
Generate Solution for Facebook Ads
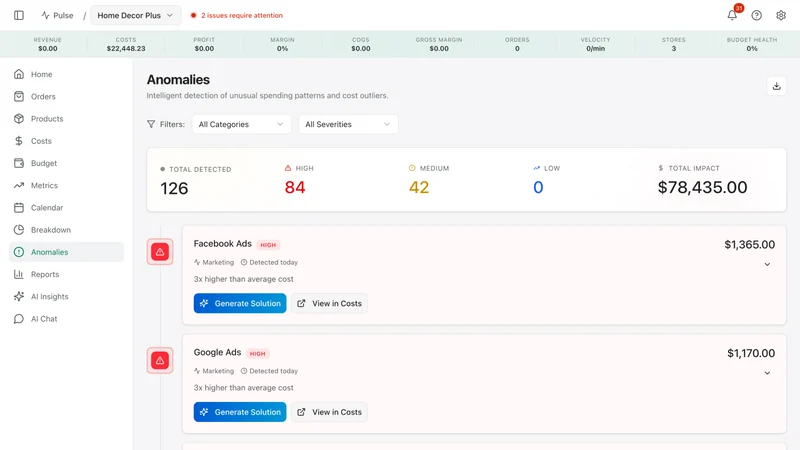click(240, 303)
